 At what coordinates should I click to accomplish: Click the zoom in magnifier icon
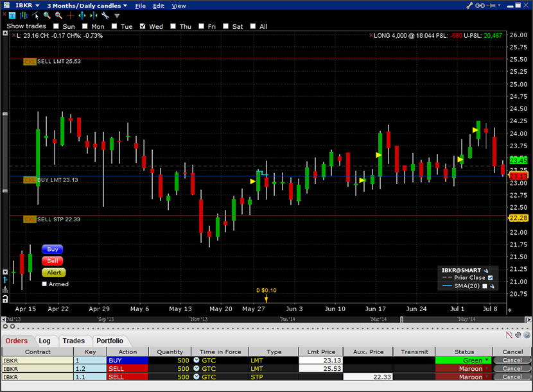point(47,15)
